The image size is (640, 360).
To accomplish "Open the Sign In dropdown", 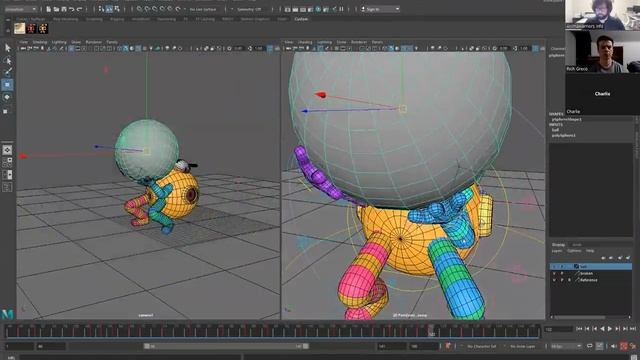I will click(x=380, y=9).
